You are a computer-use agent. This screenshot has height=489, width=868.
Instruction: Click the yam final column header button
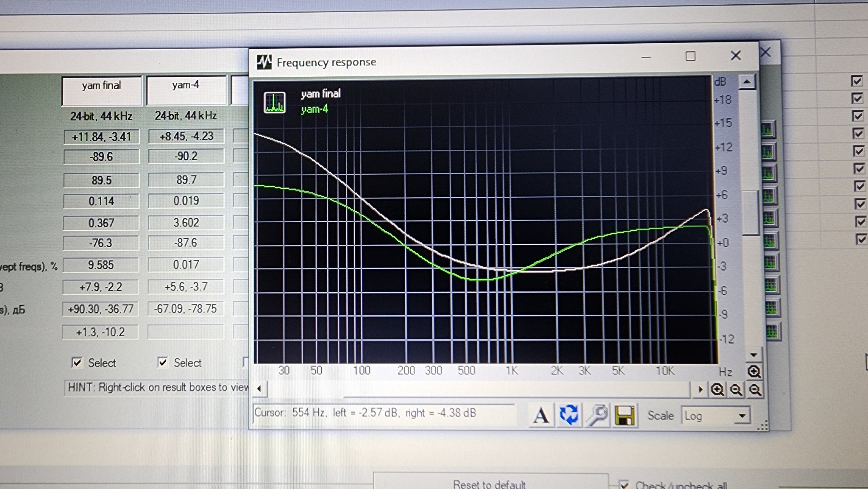click(x=102, y=90)
